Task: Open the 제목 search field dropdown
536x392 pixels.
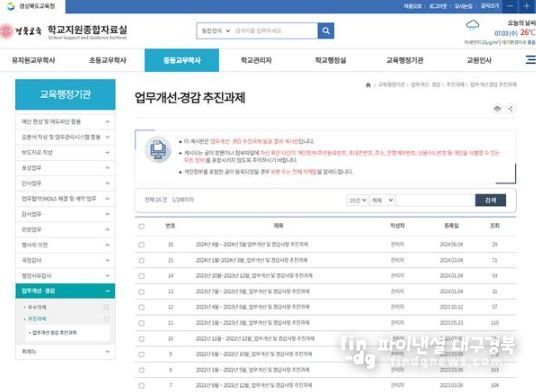Action: pyautogui.click(x=382, y=200)
